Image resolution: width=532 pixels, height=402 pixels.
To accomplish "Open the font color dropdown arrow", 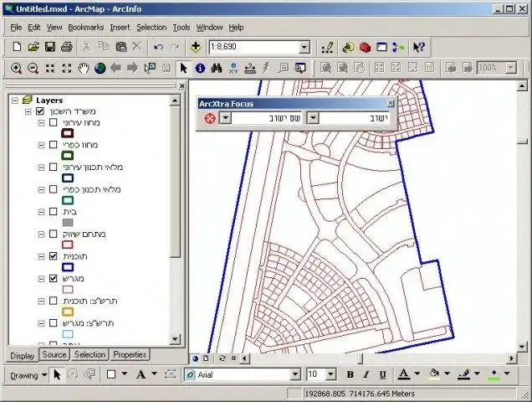I will (x=417, y=374).
